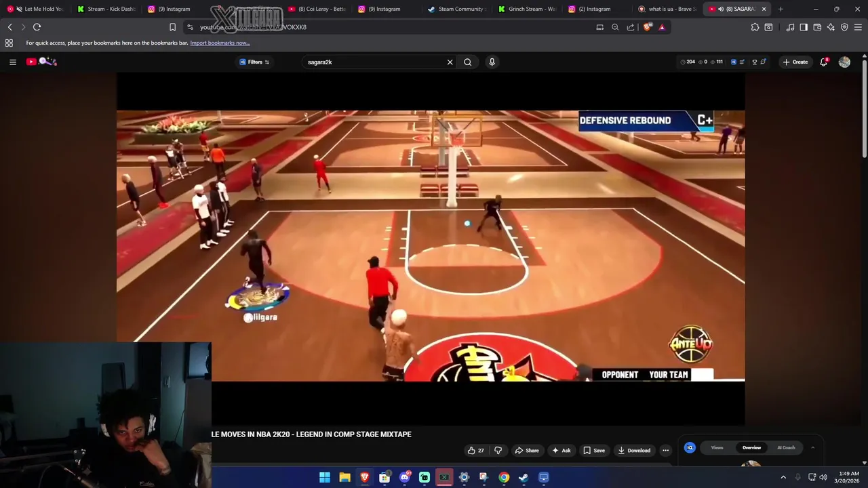Open Google Chrome from taskbar
This screenshot has height=488, width=868.
click(x=504, y=477)
